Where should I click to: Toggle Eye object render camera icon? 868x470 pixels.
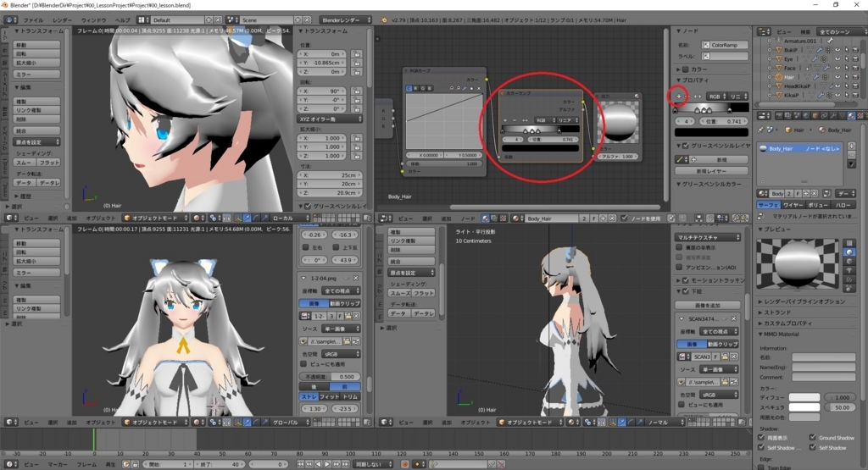coord(855,58)
